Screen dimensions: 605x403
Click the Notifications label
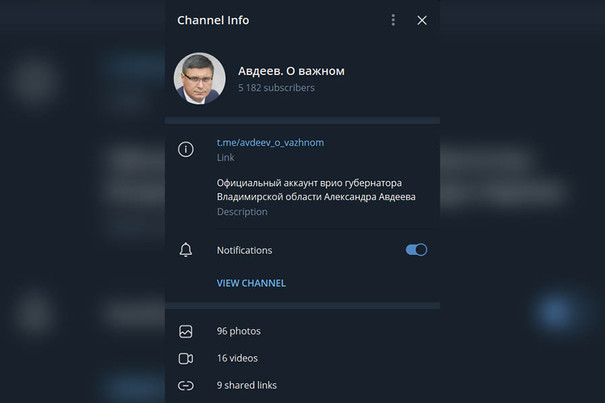[x=244, y=250]
